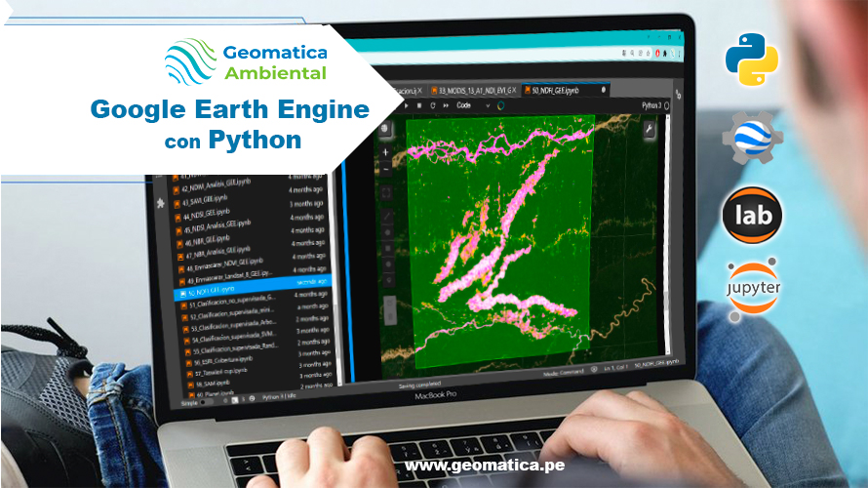Screen dimensions: 868x488
Task: Stop the running kernel
Action: pyautogui.click(x=419, y=104)
